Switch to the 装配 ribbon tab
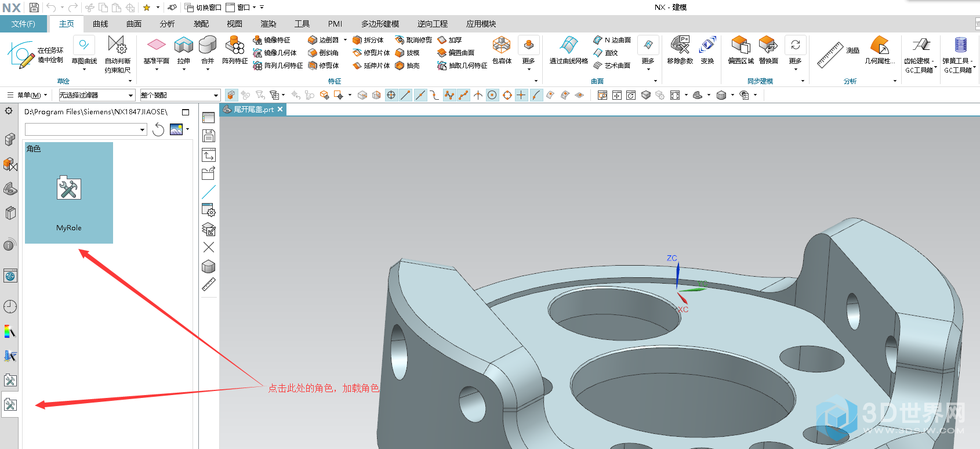This screenshot has width=980, height=449. click(x=201, y=24)
